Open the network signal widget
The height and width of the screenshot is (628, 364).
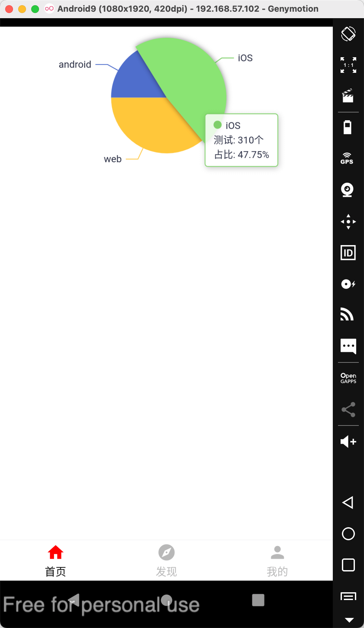point(347,314)
